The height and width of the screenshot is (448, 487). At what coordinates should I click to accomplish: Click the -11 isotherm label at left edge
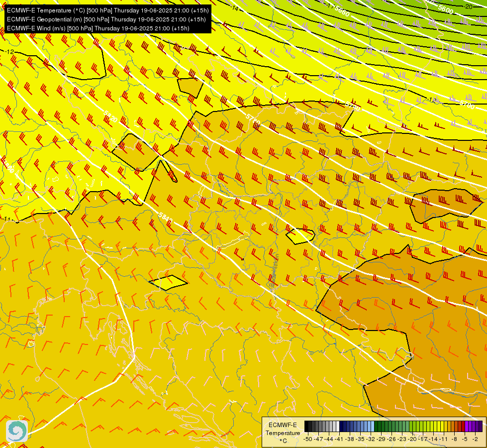[6, 219]
